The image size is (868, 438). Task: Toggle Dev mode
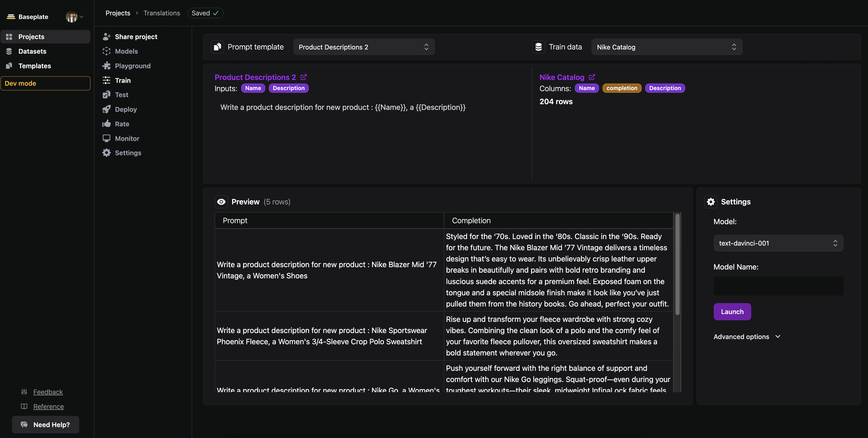tap(46, 83)
